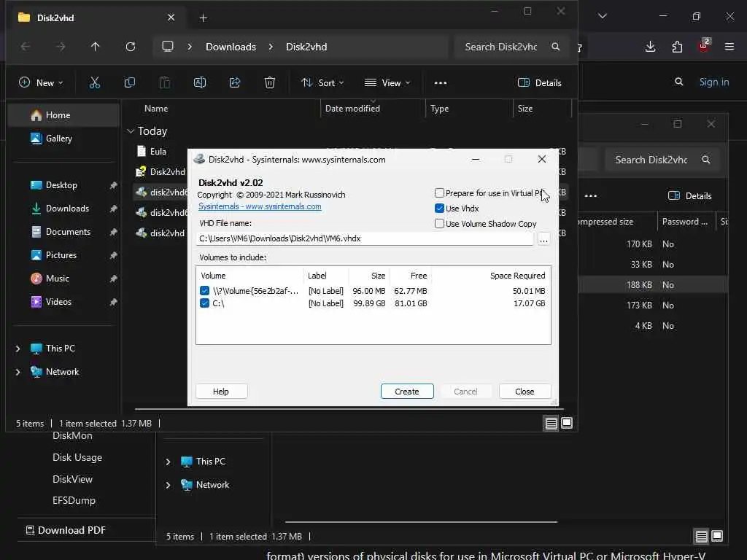Open the Sysinternals website link
This screenshot has height=560, width=747.
[260, 206]
